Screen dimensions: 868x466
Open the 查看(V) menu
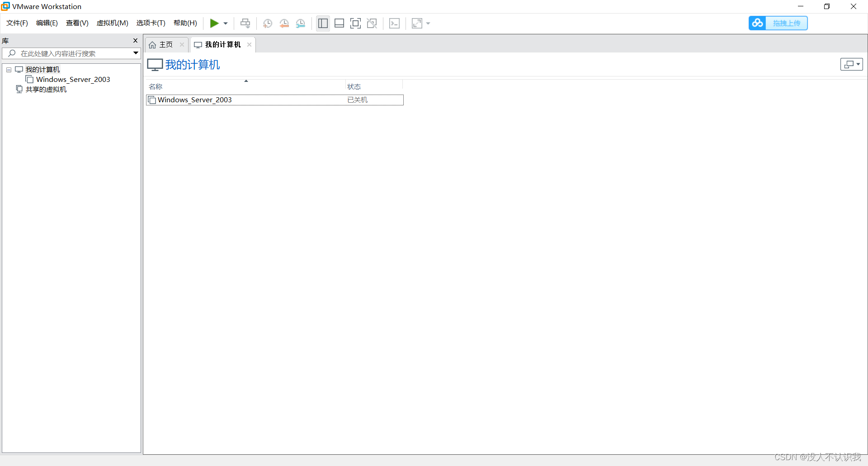pyautogui.click(x=77, y=23)
